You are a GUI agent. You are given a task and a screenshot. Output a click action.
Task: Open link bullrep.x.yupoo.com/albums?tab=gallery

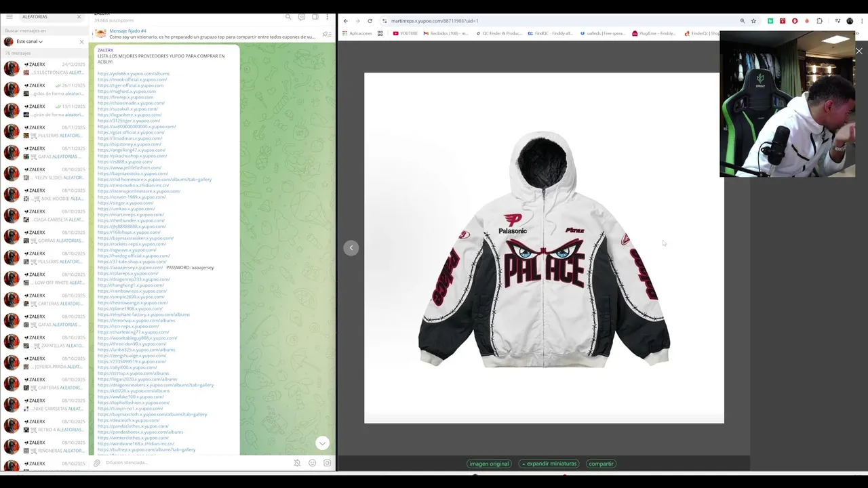tap(146, 449)
